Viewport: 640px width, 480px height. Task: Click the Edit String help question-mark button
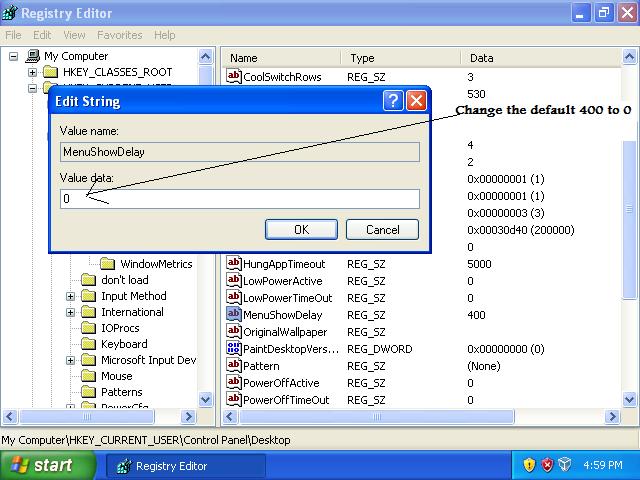[x=393, y=100]
